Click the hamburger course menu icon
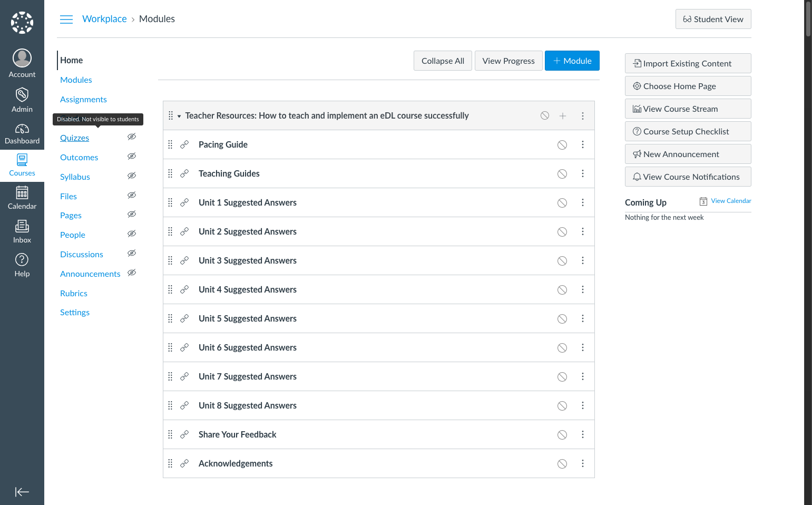 point(66,20)
